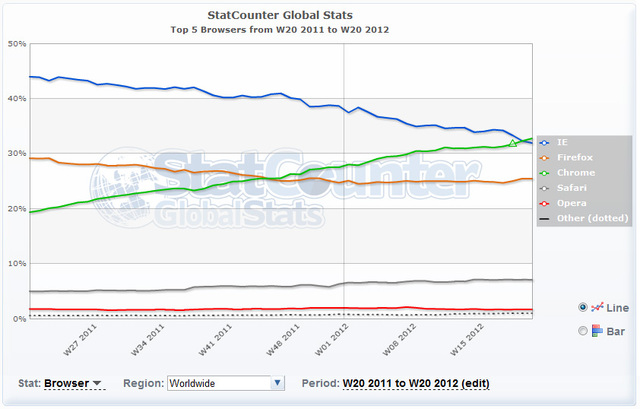
Task: Select the Bar radio button
Action: (582, 331)
